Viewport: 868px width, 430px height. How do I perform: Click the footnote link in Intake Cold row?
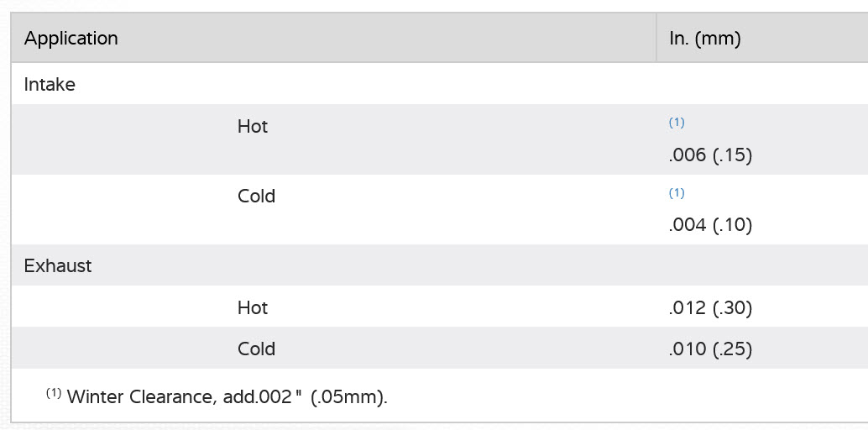coord(677,193)
